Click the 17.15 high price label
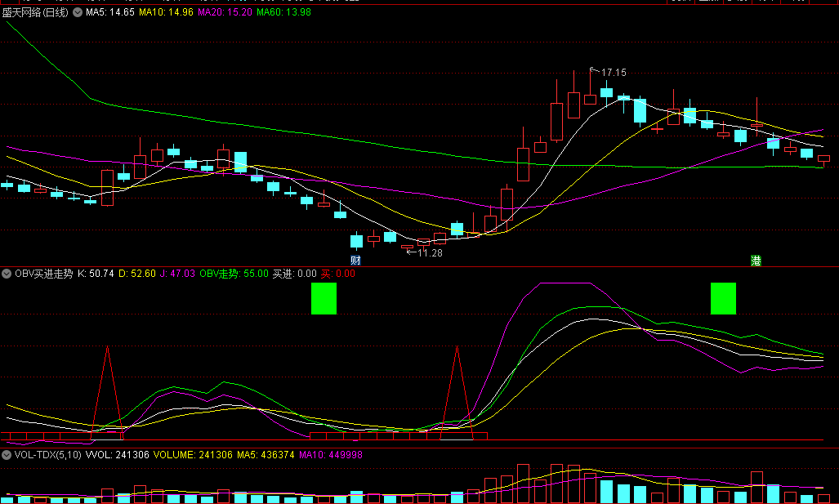Viewport: 839px width, 504px height. [614, 73]
